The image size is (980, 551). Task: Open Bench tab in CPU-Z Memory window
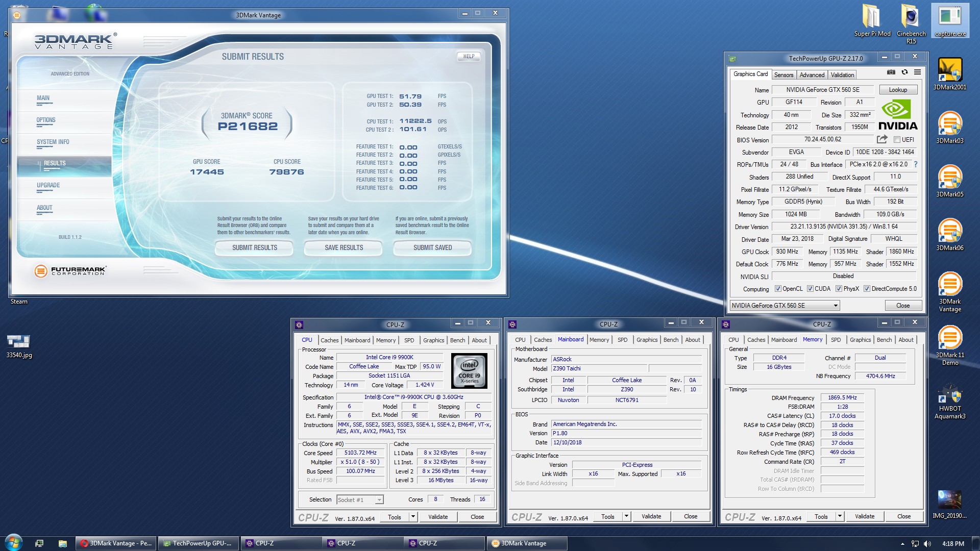click(884, 340)
